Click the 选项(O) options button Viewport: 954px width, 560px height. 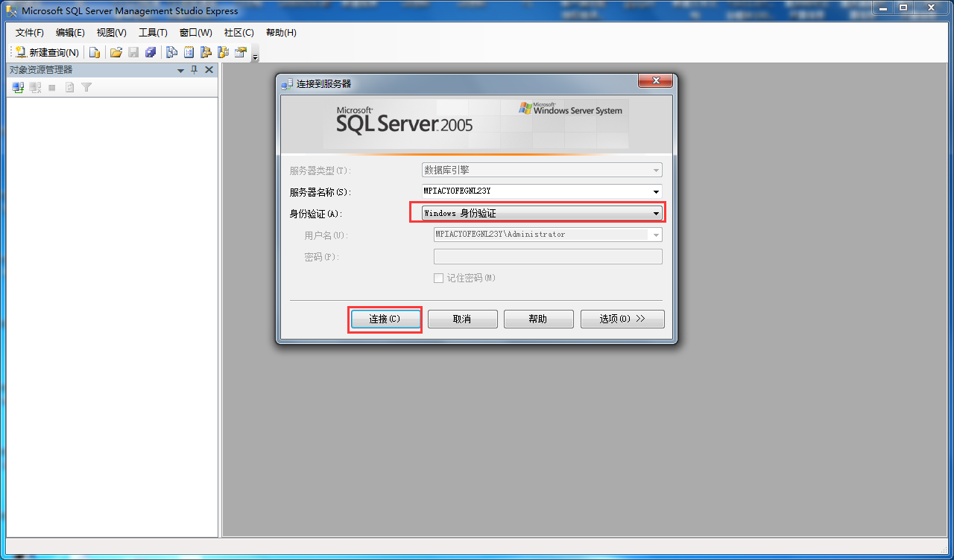(622, 319)
